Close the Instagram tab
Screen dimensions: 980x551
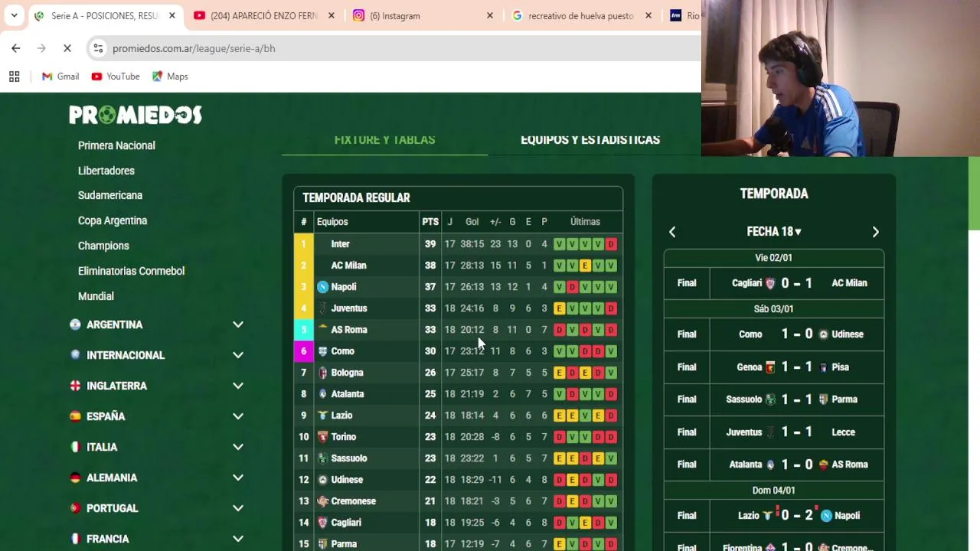point(490,15)
